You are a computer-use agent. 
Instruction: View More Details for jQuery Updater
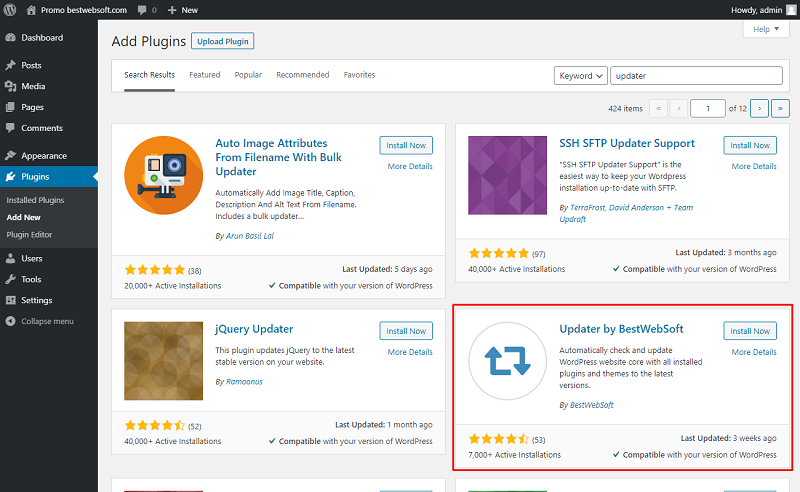pos(410,352)
